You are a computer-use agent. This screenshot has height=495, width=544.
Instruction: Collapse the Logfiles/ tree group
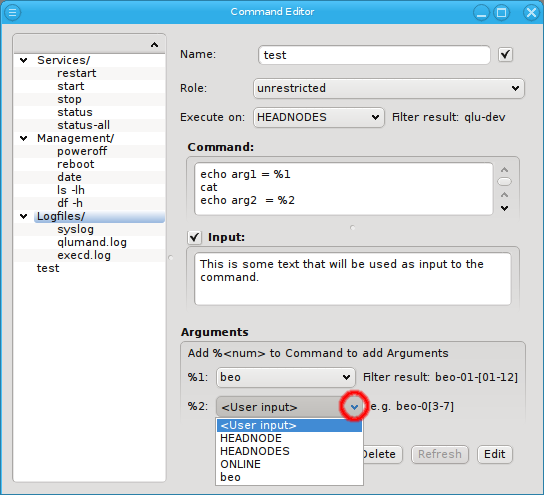24,216
